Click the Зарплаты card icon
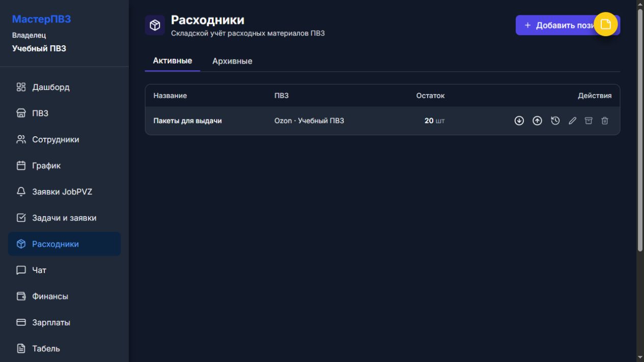Viewport: 644px width, 362px height. tap(21, 322)
